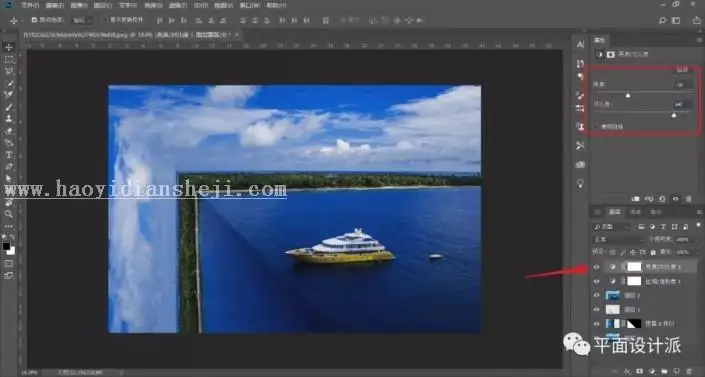
Task: Open the Edit menu
Action: tap(54, 5)
